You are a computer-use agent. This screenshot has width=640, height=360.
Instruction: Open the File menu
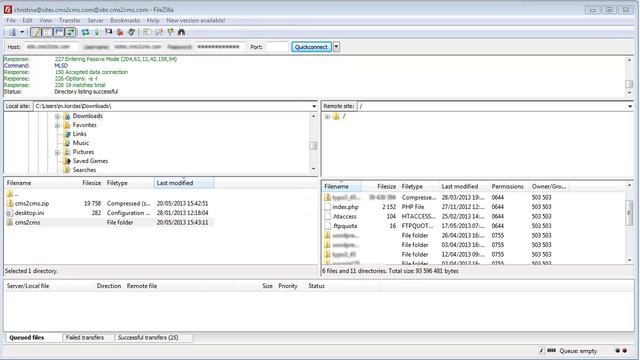(11, 20)
